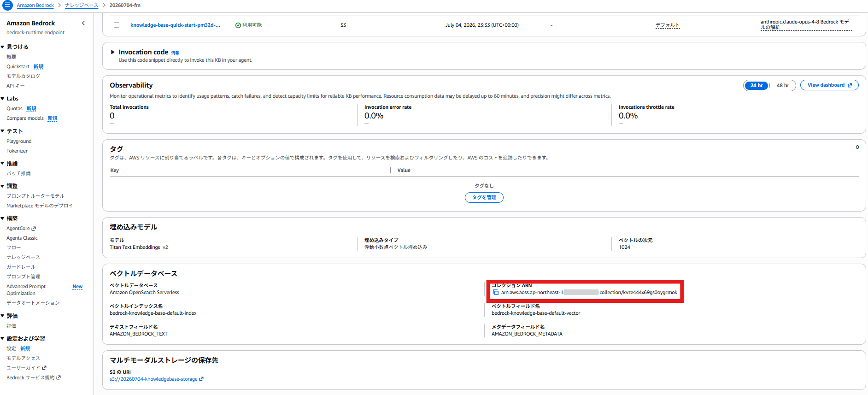Click the デフォルト chunking strategy text
868x395 pixels.
668,25
